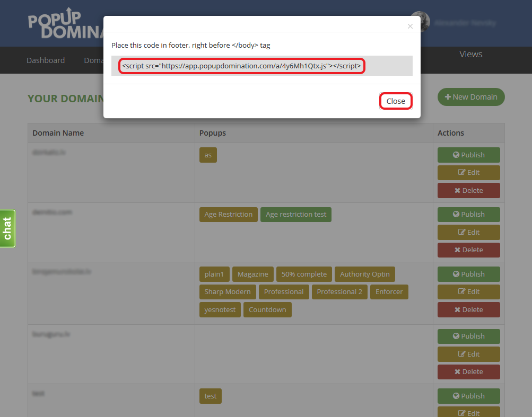Open the Magazine popup tag

point(253,274)
